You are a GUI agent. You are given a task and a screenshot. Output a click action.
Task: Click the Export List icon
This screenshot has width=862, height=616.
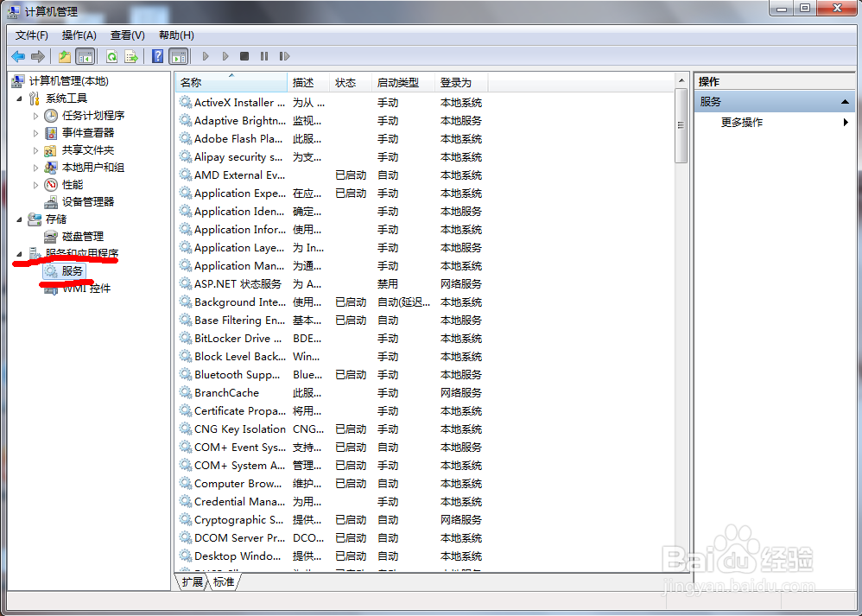tap(131, 55)
